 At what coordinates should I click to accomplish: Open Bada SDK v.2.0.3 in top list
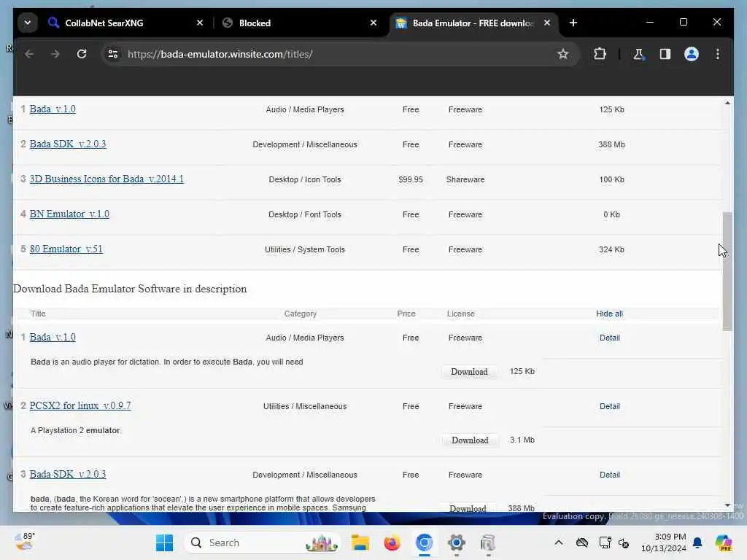tap(68, 144)
